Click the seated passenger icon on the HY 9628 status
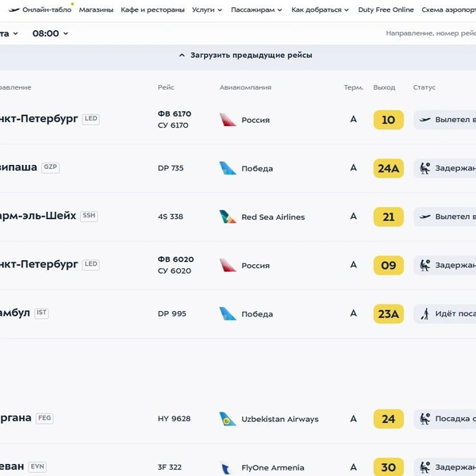The height and width of the screenshot is (476, 476). pyautogui.click(x=425, y=419)
